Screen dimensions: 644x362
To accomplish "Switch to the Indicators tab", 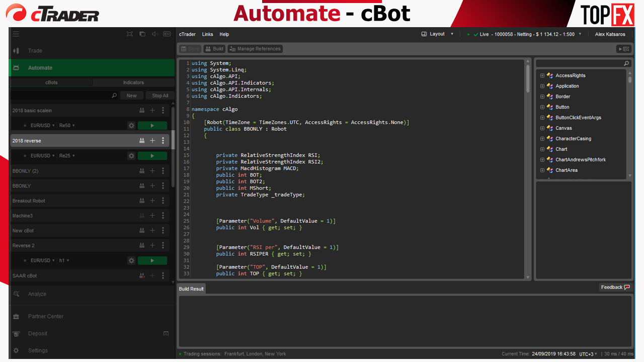I will tap(133, 82).
